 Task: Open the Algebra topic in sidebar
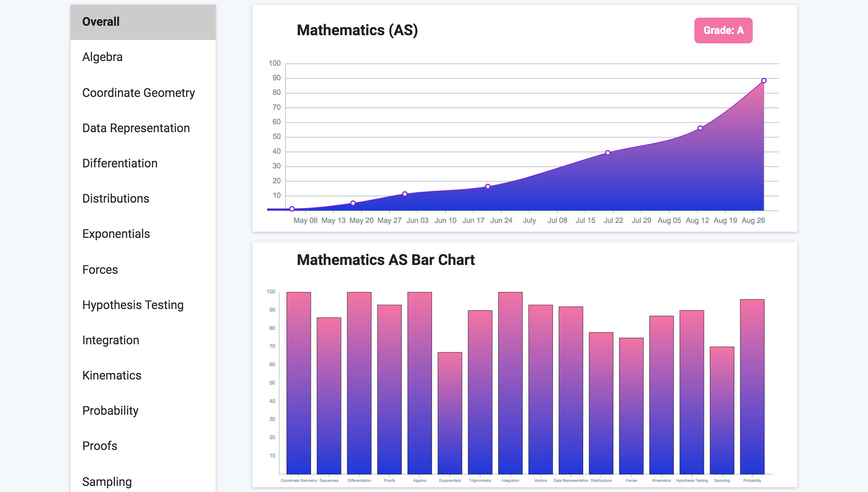[102, 57]
